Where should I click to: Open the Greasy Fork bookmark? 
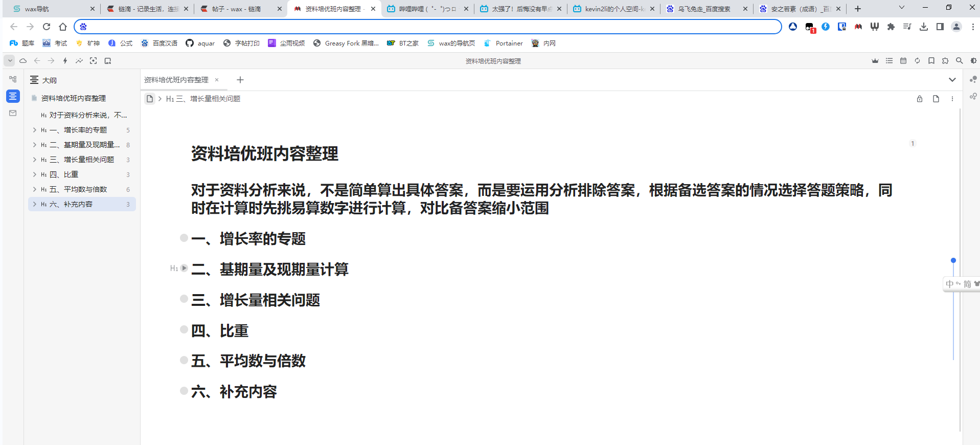pyautogui.click(x=346, y=43)
